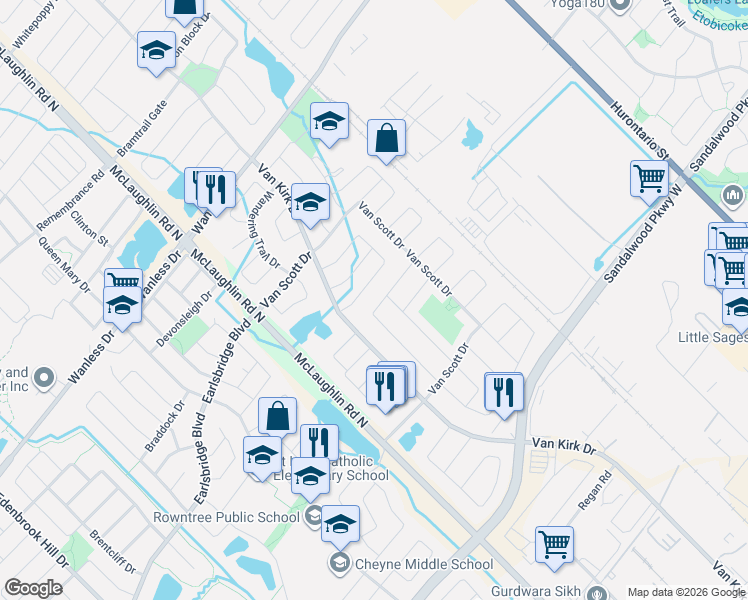Click the Queen Mary Dr street label
Viewport: 748px width, 600px height.
(x=63, y=264)
